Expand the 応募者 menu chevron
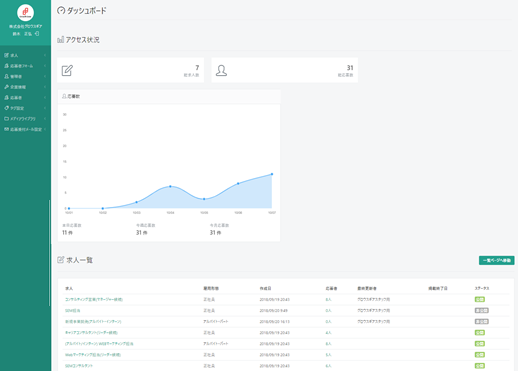The image size is (518, 371). [45, 98]
